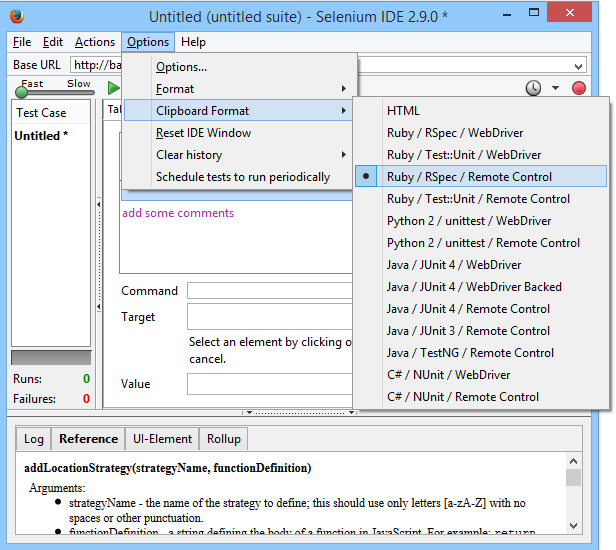The image size is (616, 550).
Task: Click the 'add some comments' text
Action: click(178, 213)
